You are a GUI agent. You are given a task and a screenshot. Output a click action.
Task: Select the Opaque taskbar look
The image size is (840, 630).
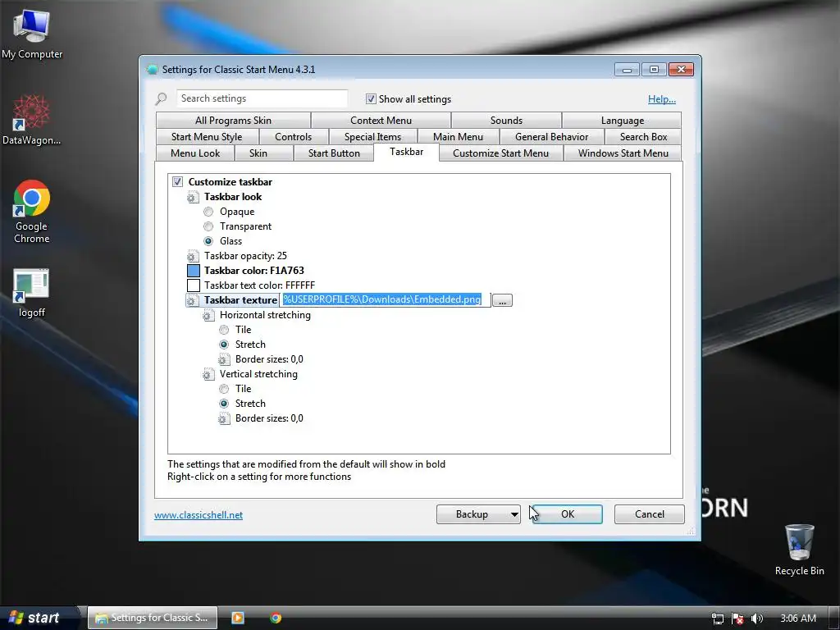click(x=208, y=212)
